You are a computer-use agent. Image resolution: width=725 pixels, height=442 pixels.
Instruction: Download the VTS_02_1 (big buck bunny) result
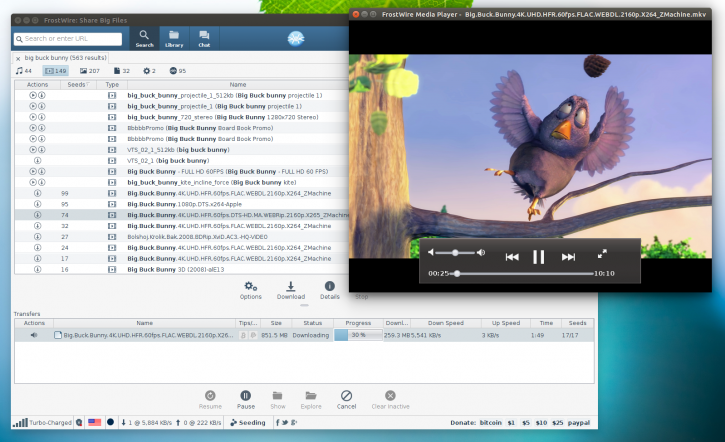tap(37, 160)
